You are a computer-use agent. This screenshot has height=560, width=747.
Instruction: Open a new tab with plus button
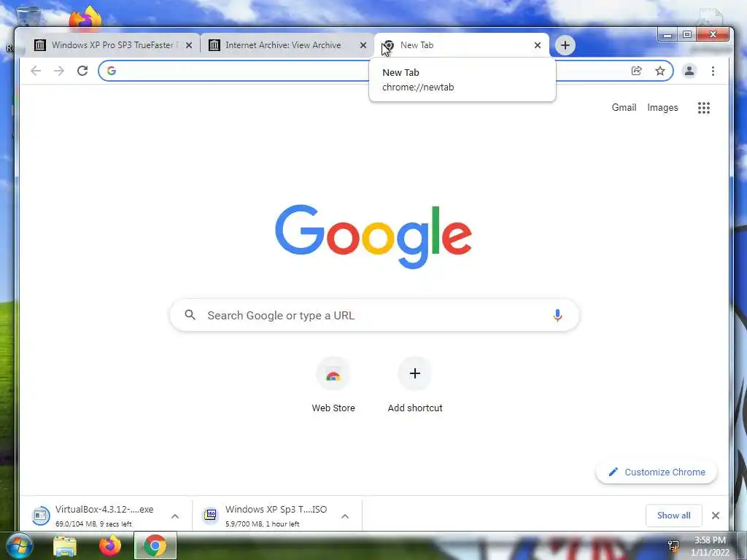click(565, 45)
